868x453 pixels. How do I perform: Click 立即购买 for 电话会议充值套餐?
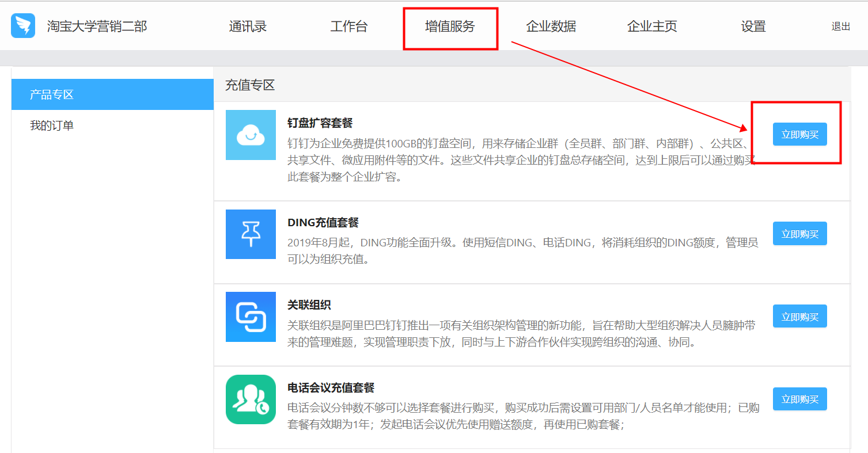point(800,399)
